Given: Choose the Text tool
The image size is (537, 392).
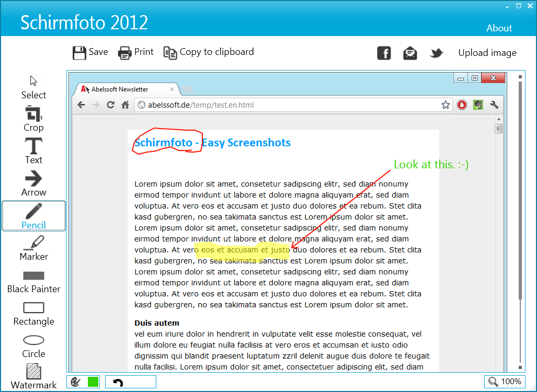Looking at the screenshot, I should [33, 151].
